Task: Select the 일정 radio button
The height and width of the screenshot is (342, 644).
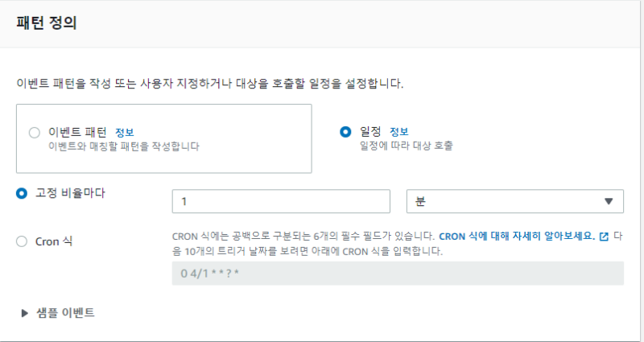Action: click(x=346, y=132)
